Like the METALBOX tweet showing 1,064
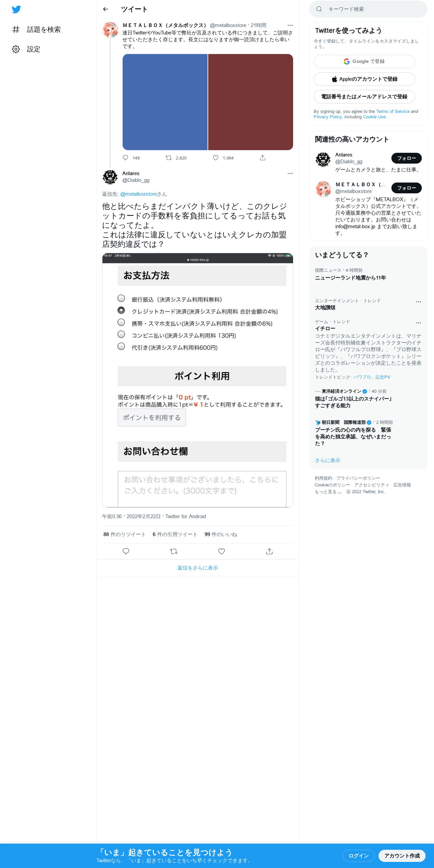 click(x=216, y=158)
